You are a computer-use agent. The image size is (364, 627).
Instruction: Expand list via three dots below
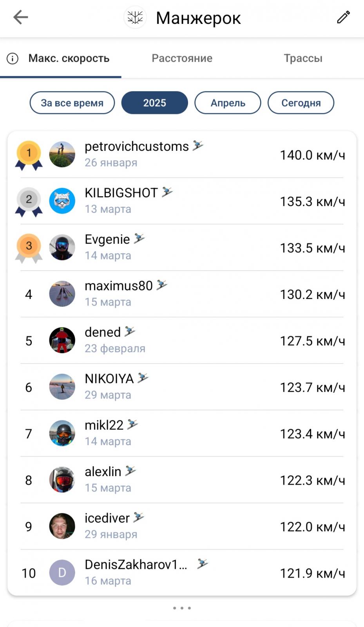coord(182,608)
